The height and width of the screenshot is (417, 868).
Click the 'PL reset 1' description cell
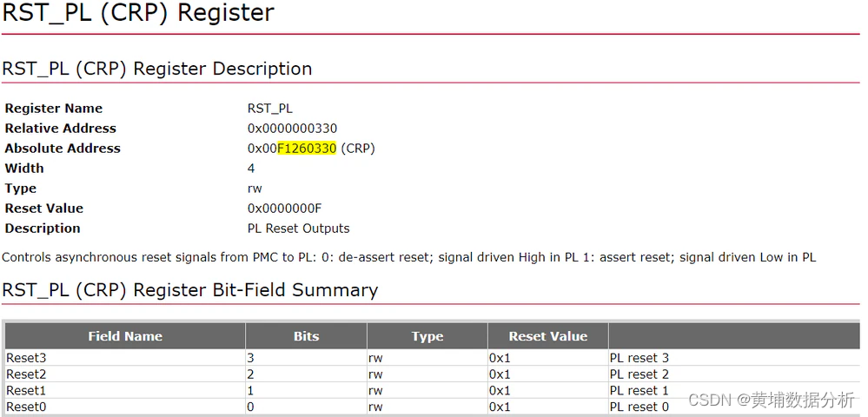point(733,390)
